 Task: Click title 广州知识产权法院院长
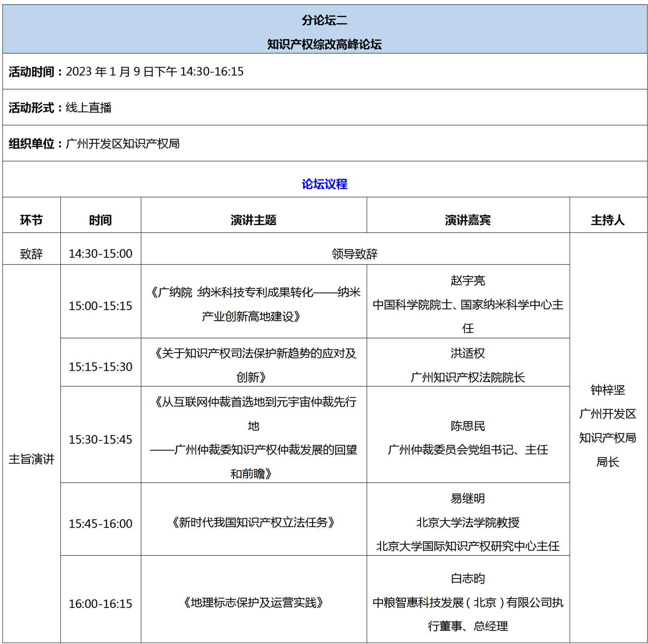tap(468, 377)
